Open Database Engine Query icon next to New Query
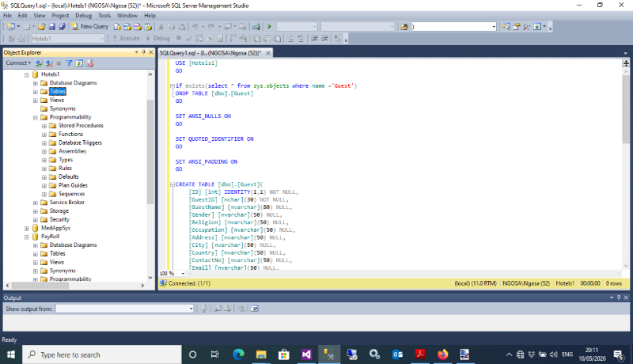Image resolution: width=633 pixels, height=364 pixels. coord(117,27)
